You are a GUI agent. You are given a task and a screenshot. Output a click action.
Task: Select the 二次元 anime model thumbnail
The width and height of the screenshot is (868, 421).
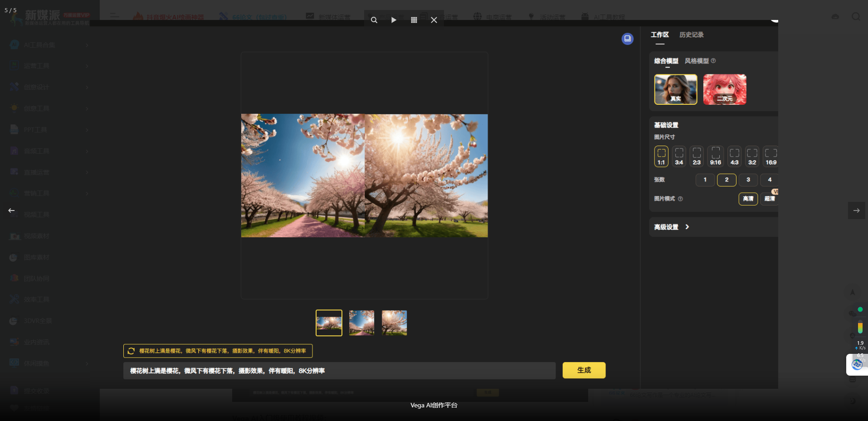point(724,89)
